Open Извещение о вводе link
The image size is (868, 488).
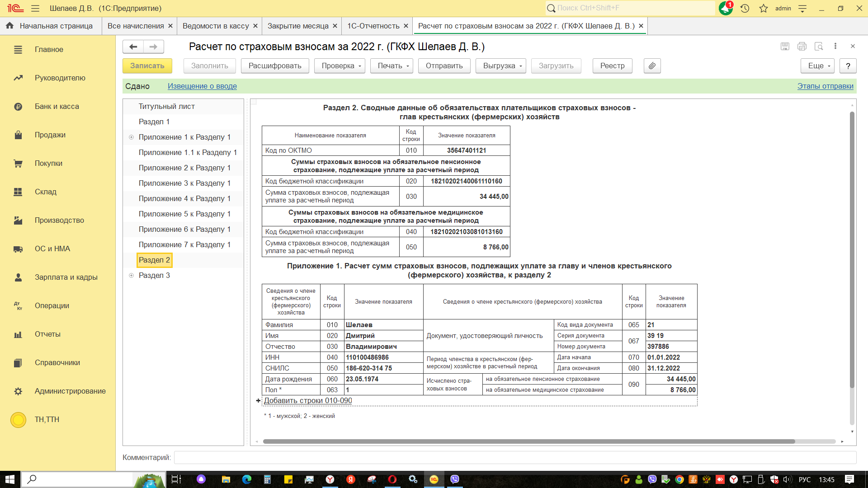(x=202, y=86)
